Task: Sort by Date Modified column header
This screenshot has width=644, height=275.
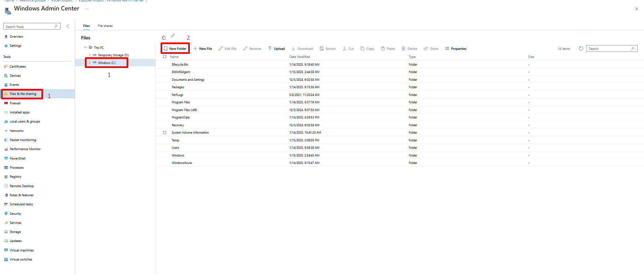Action: click(x=300, y=57)
